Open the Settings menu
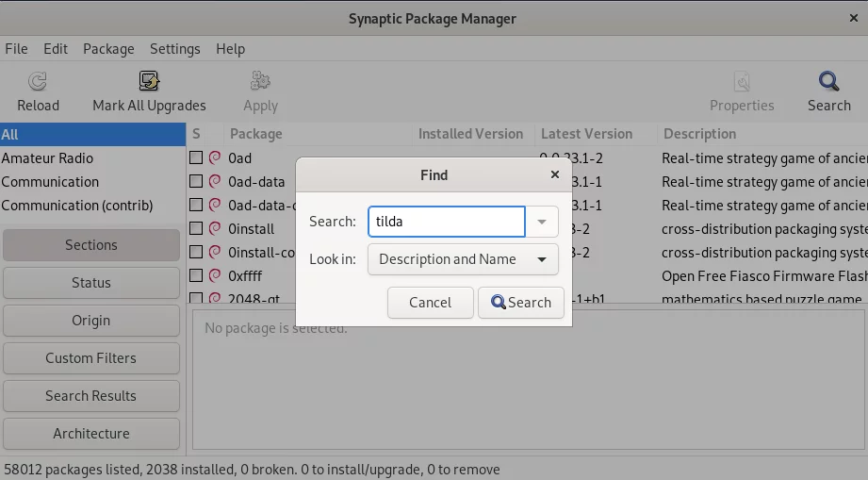 pyautogui.click(x=175, y=49)
